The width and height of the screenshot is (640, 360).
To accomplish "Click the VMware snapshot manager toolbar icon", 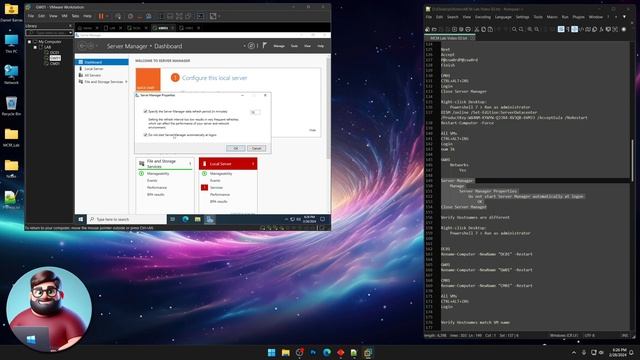I will click(149, 16).
